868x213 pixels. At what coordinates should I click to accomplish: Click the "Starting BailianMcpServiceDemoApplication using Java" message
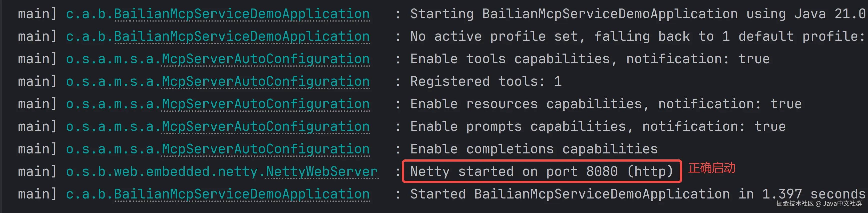click(637, 14)
